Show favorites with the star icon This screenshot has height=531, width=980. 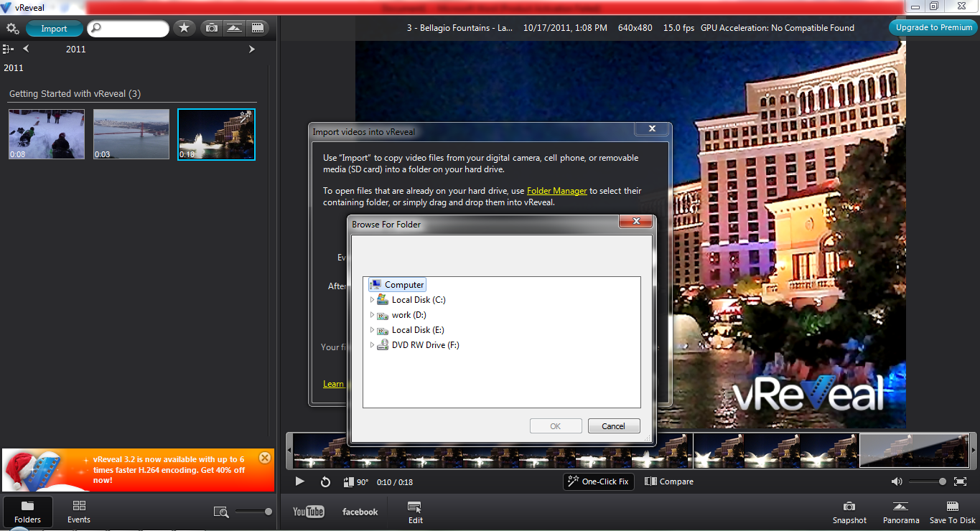point(185,28)
